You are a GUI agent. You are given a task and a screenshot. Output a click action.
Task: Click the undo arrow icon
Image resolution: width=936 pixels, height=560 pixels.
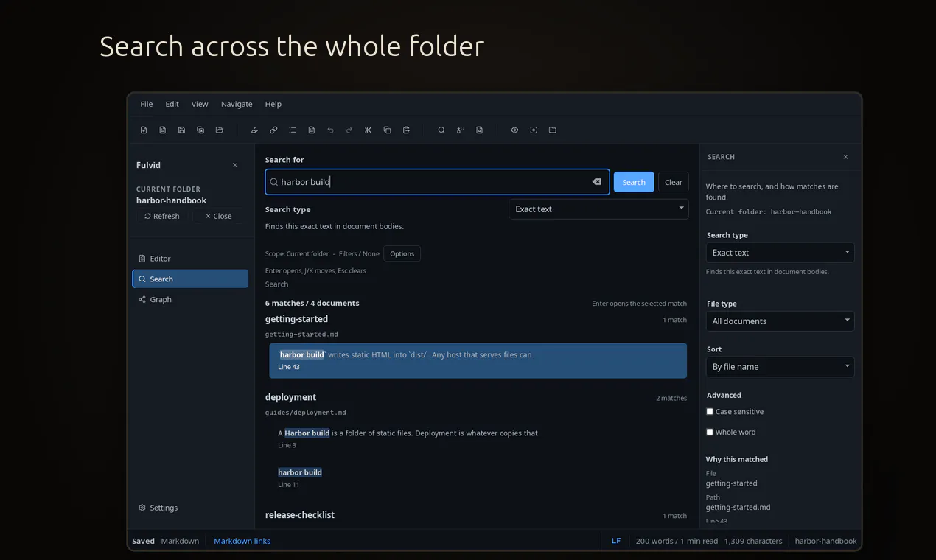[330, 130]
